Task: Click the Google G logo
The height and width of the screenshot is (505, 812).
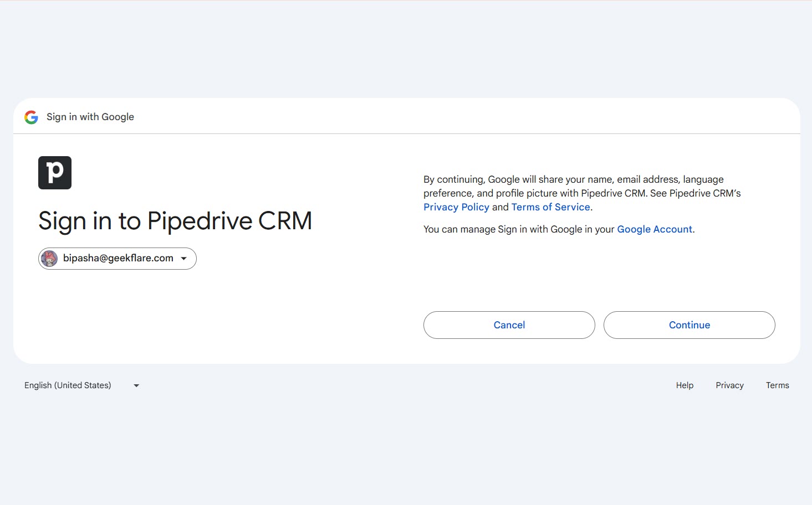Action: tap(31, 117)
